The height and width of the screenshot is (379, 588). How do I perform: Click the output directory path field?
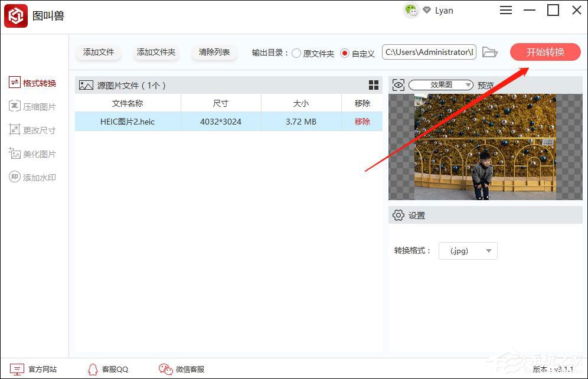[429, 52]
